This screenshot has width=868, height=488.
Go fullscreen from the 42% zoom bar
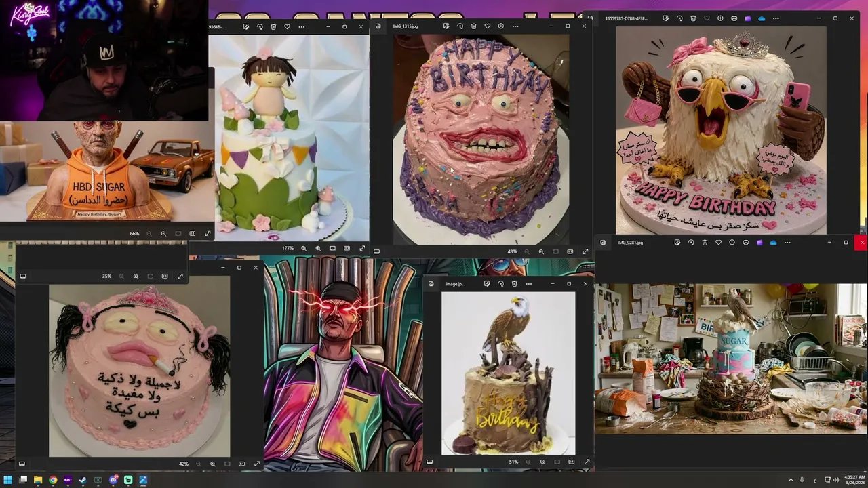tap(257, 464)
